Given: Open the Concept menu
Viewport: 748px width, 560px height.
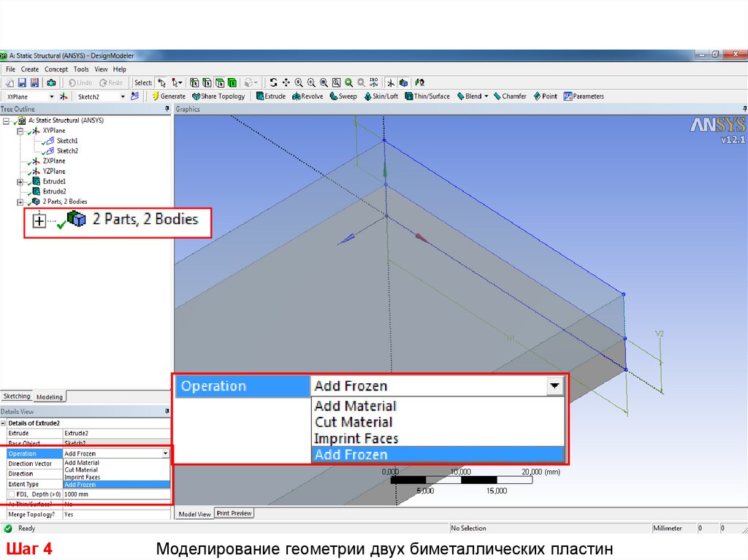Looking at the screenshot, I should pyautogui.click(x=56, y=69).
